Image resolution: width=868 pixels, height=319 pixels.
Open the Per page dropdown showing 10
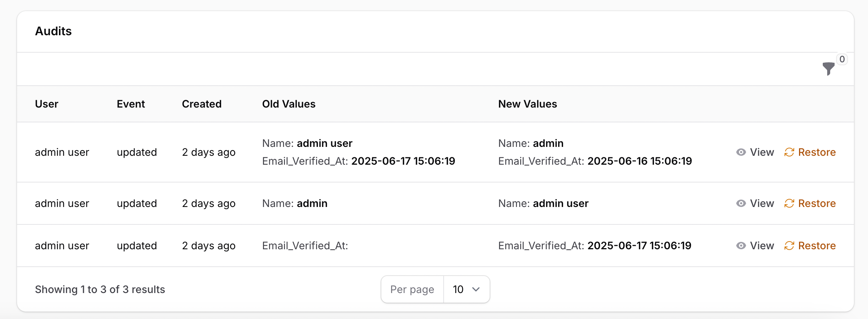pyautogui.click(x=466, y=289)
